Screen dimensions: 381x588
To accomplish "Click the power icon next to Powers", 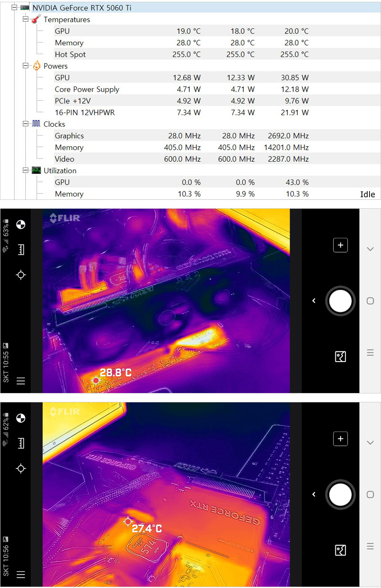I will tap(36, 66).
